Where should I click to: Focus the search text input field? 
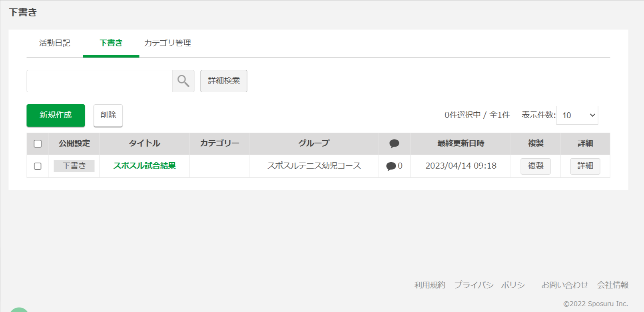point(100,81)
